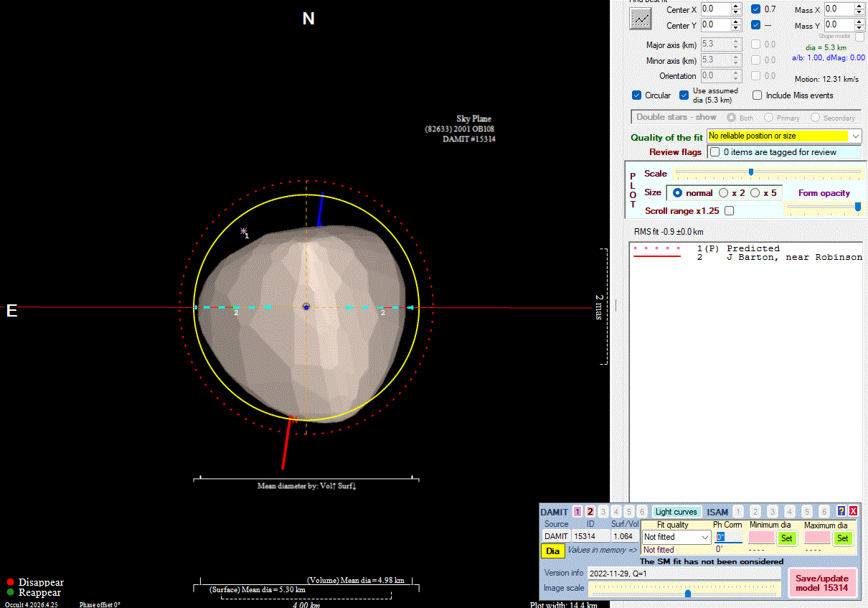
Task: Toggle Use assumed dia (5.3 km)
Action: pos(684,95)
